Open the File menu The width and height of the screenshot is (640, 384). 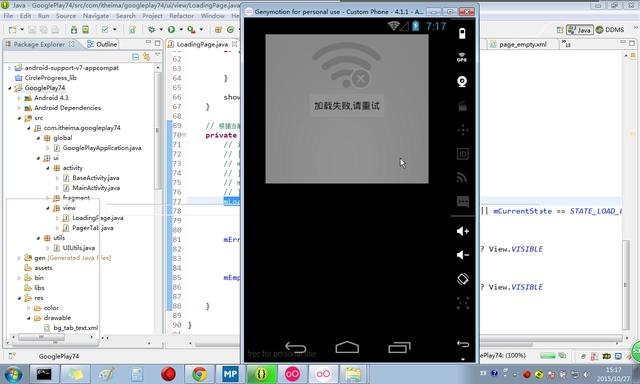tap(8, 16)
